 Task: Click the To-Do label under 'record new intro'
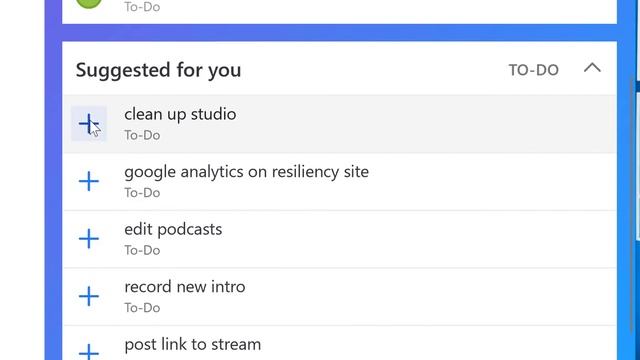click(142, 308)
